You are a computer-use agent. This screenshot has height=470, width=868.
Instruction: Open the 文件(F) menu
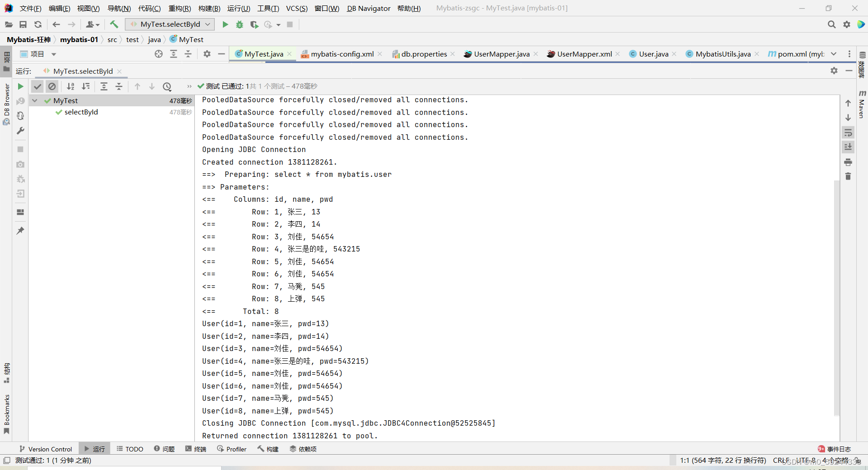coord(31,8)
